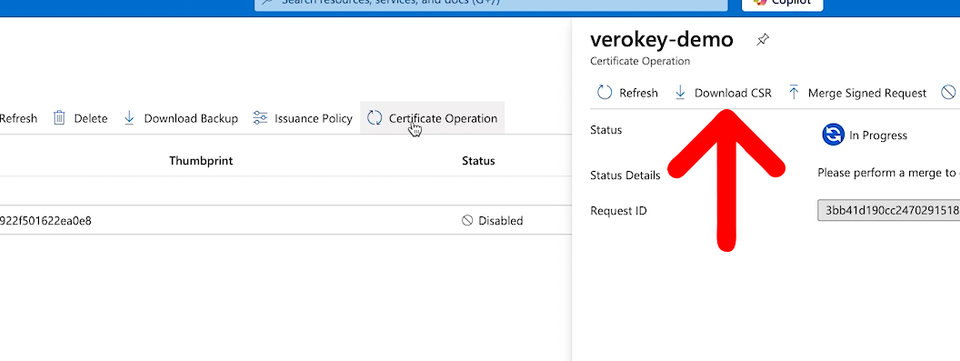The height and width of the screenshot is (361, 960).
Task: Click the Download Backup arrow icon
Action: coord(129,118)
